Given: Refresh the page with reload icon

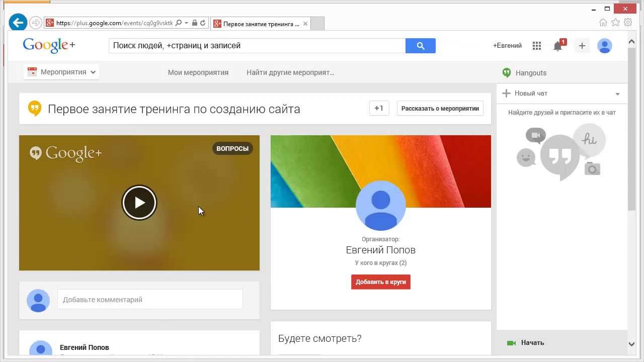Looking at the screenshot, I should point(203,23).
